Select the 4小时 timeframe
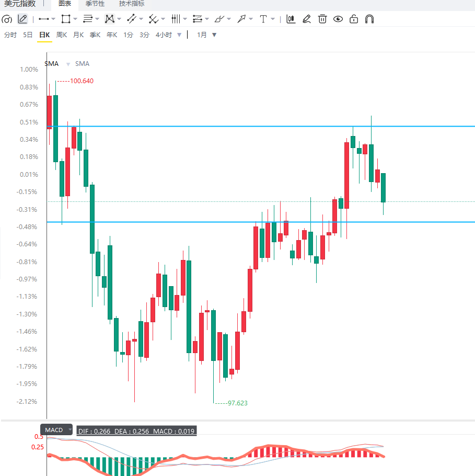 point(164,35)
